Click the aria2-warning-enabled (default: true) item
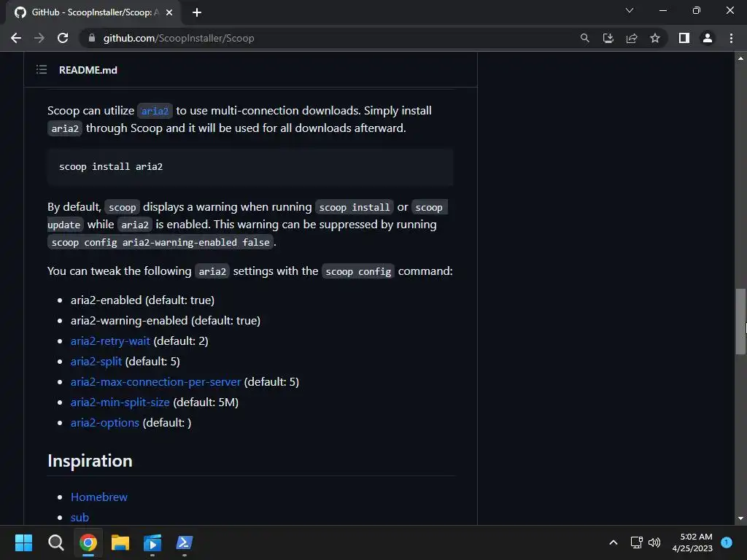Image resolution: width=747 pixels, height=560 pixels. click(166, 321)
